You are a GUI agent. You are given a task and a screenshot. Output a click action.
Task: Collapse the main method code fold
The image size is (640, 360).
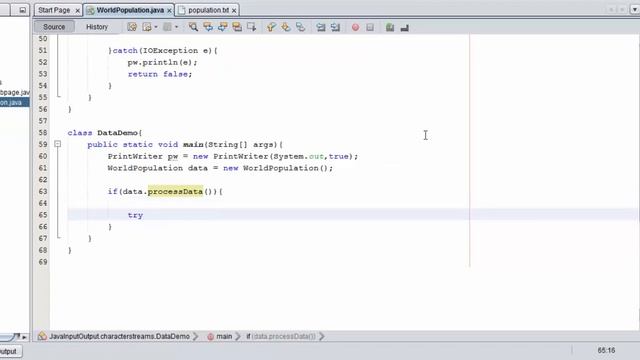(x=58, y=144)
